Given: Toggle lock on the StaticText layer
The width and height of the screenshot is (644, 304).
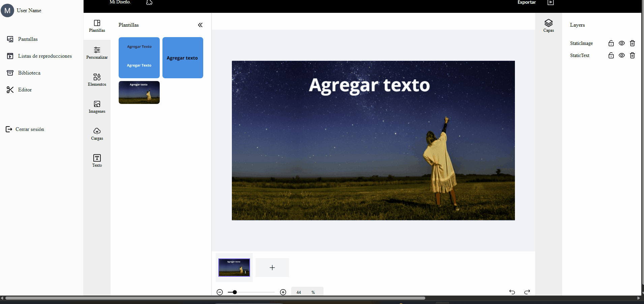Looking at the screenshot, I should coord(611,55).
